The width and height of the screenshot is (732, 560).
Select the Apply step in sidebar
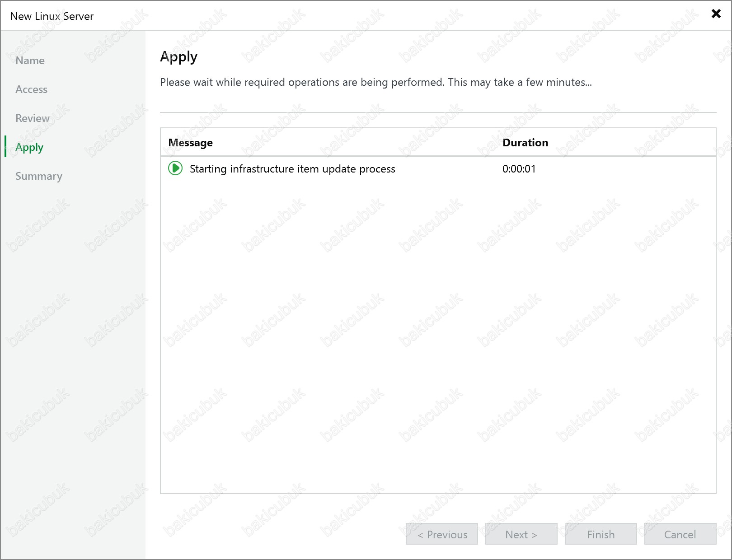coord(29,147)
